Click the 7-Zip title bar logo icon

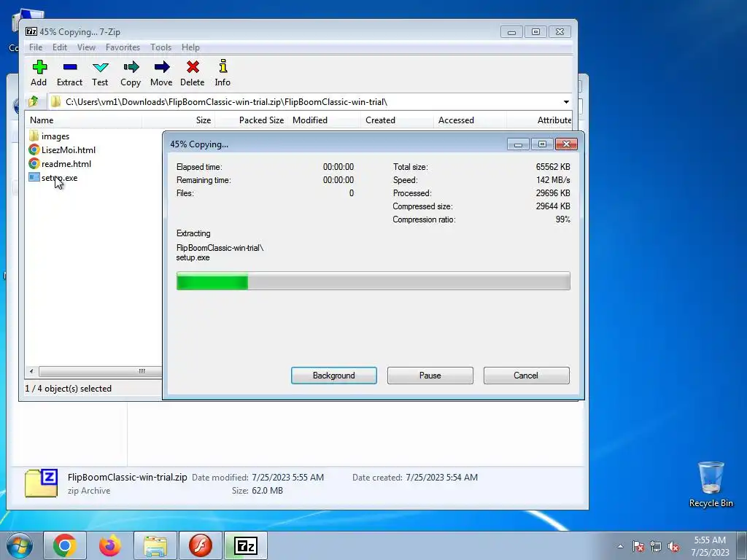31,31
